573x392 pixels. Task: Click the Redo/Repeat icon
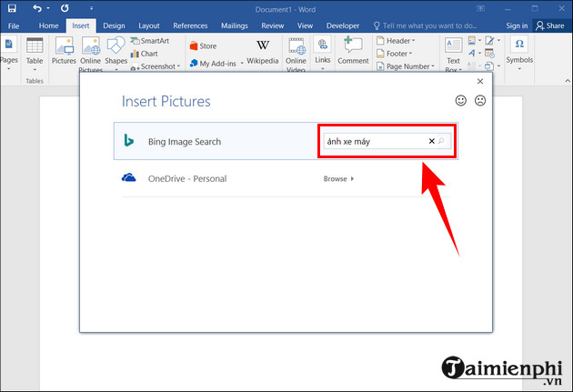pos(65,8)
